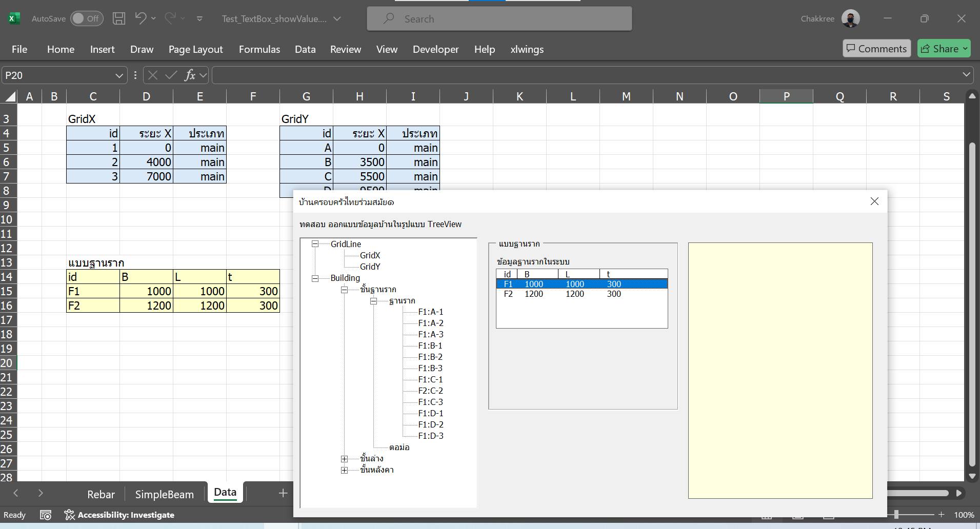
Task: Expand the ชั้นหลังคา tree node
Action: [x=345, y=470]
